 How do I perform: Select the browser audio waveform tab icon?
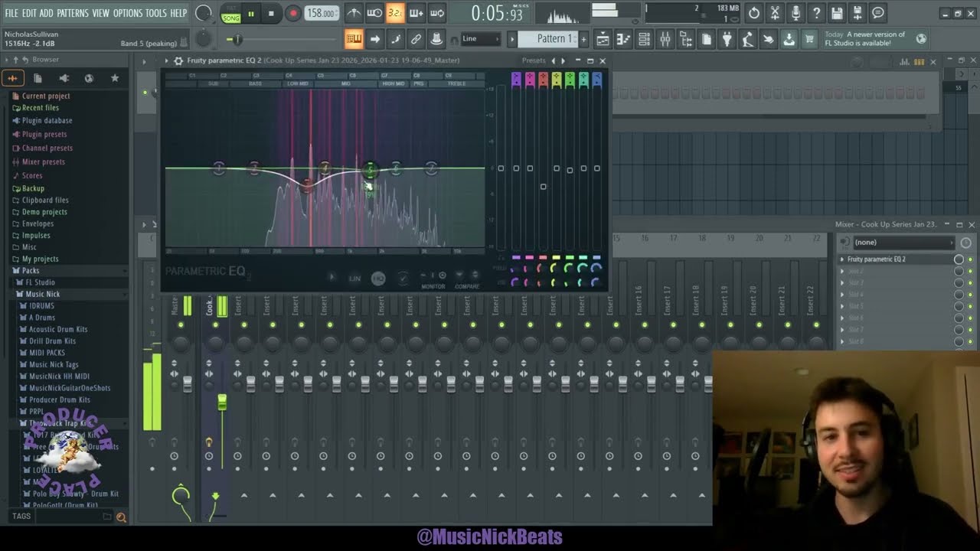pos(12,78)
